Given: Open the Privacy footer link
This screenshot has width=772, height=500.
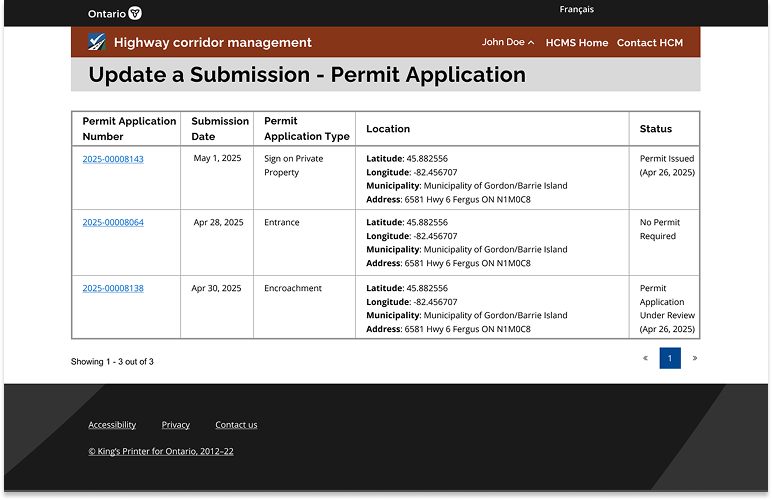Looking at the screenshot, I should pos(176,425).
